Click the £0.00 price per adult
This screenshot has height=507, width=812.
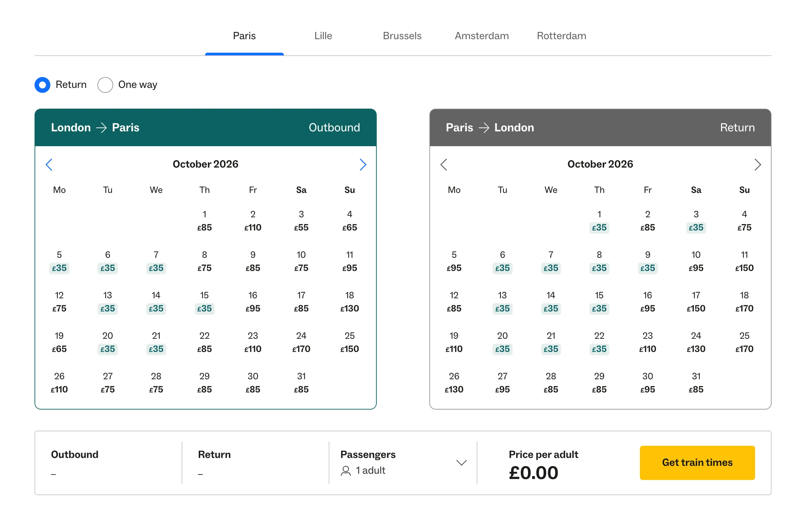click(534, 473)
